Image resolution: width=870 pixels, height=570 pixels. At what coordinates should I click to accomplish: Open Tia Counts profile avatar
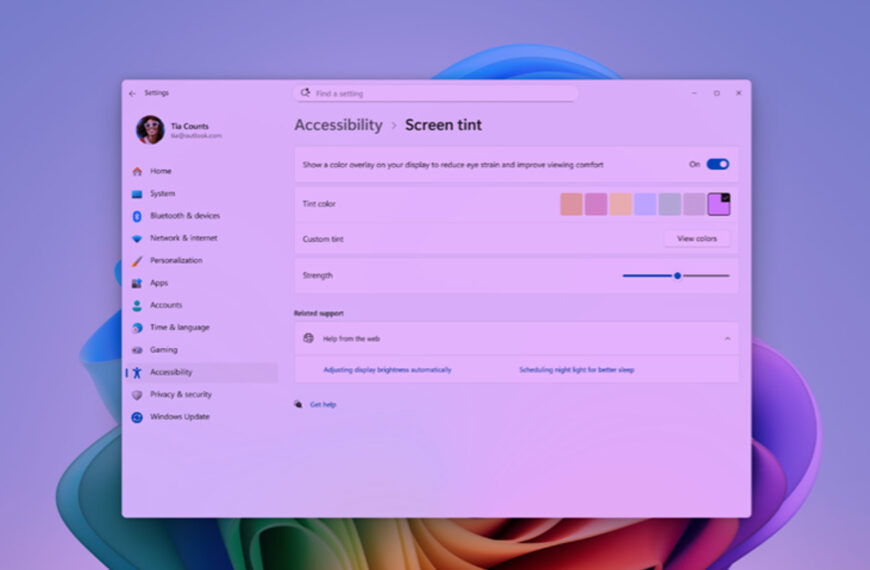[150, 130]
